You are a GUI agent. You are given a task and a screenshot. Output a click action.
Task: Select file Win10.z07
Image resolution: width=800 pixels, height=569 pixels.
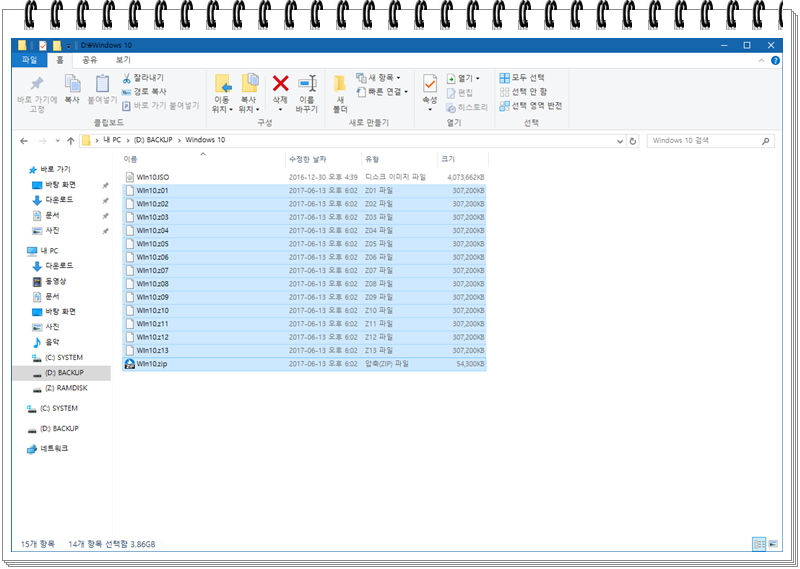tap(304, 270)
